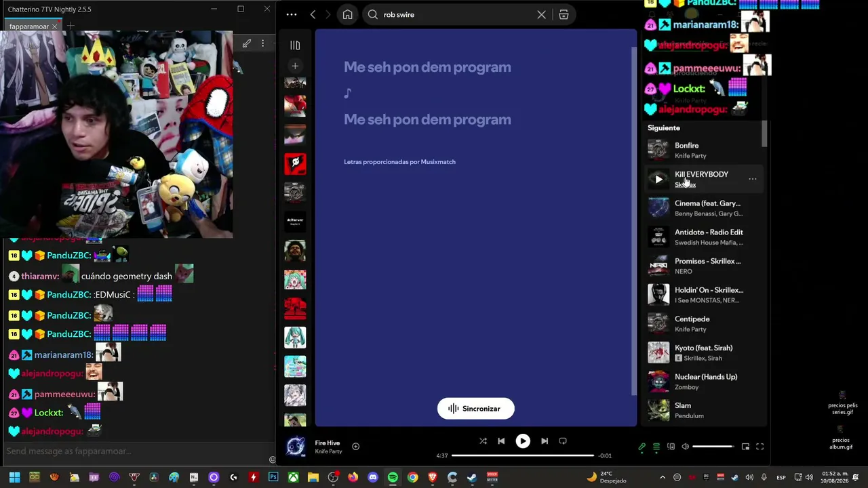The height and width of the screenshot is (488, 868).
Task: Open Brave browser from taskbar
Action: pos(432,477)
